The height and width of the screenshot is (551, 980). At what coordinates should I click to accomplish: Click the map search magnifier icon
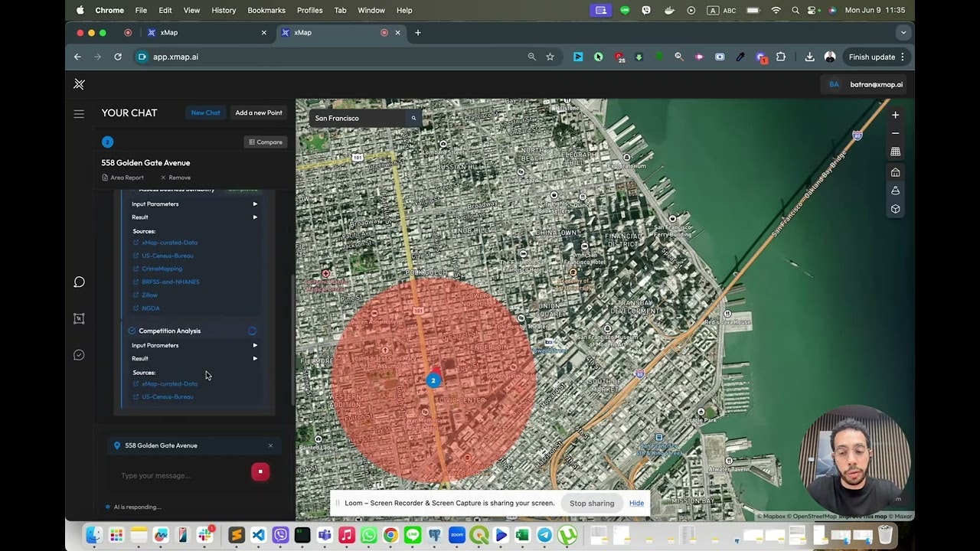coord(413,118)
